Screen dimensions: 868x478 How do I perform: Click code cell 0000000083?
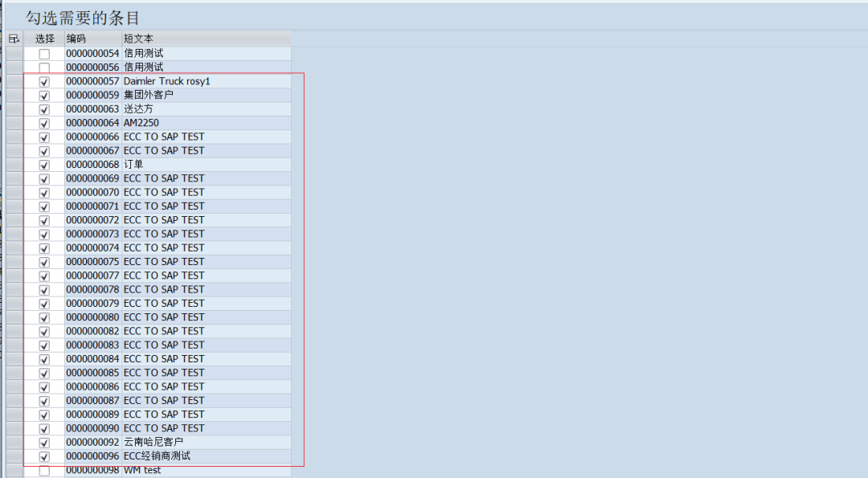[92, 345]
